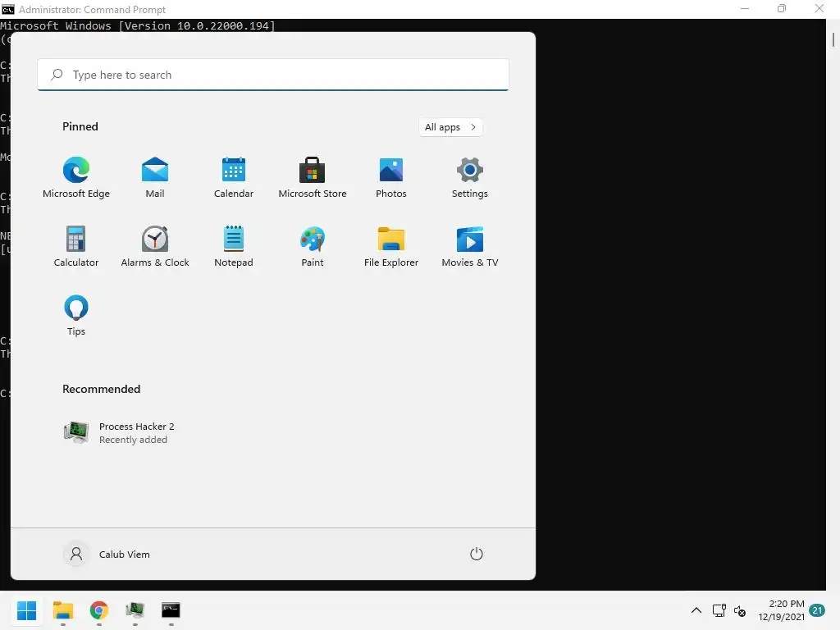Click the Pinned section heading
This screenshot has height=630, width=840.
pyautogui.click(x=80, y=126)
